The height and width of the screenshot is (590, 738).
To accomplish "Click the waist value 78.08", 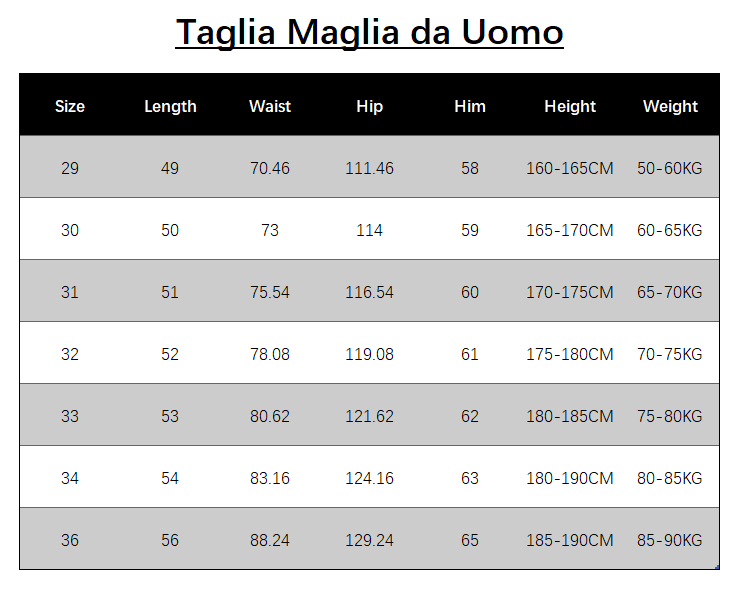I will point(270,354).
